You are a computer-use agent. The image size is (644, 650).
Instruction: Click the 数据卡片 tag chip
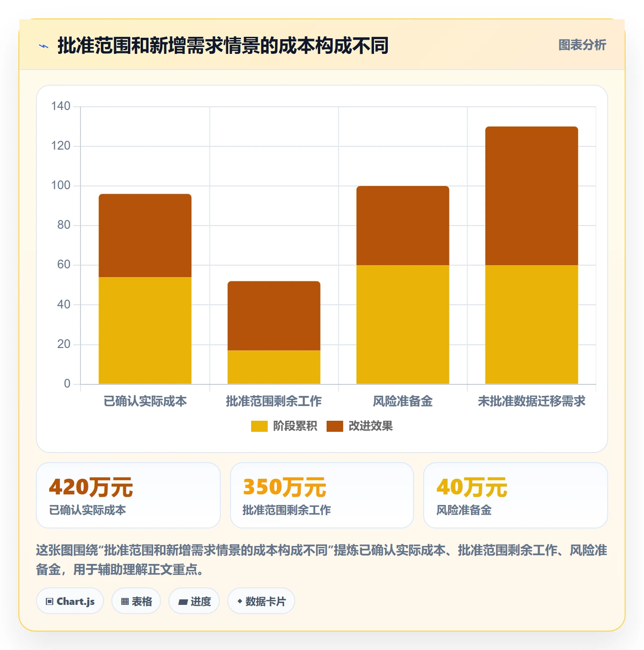261,601
